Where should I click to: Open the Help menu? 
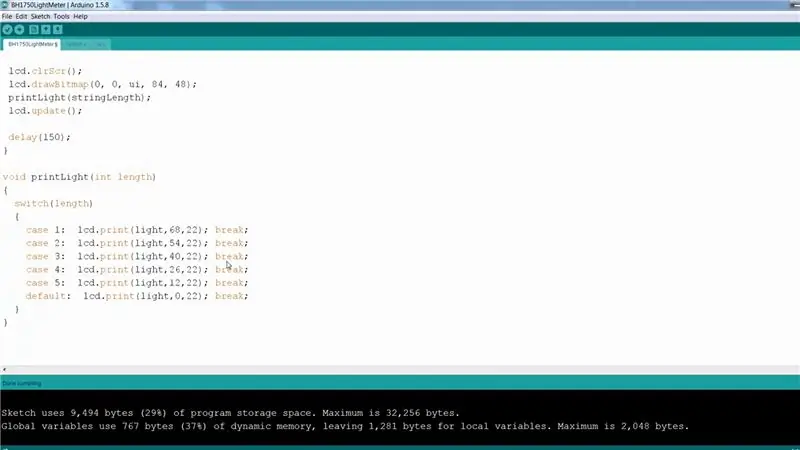coord(80,16)
